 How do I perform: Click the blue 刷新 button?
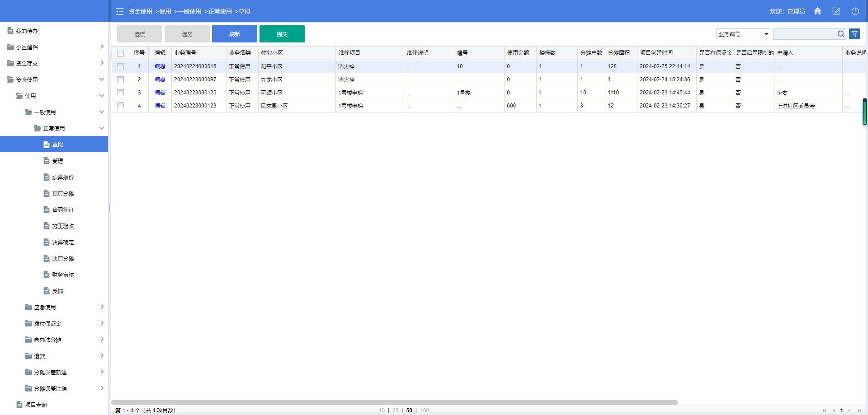[235, 34]
